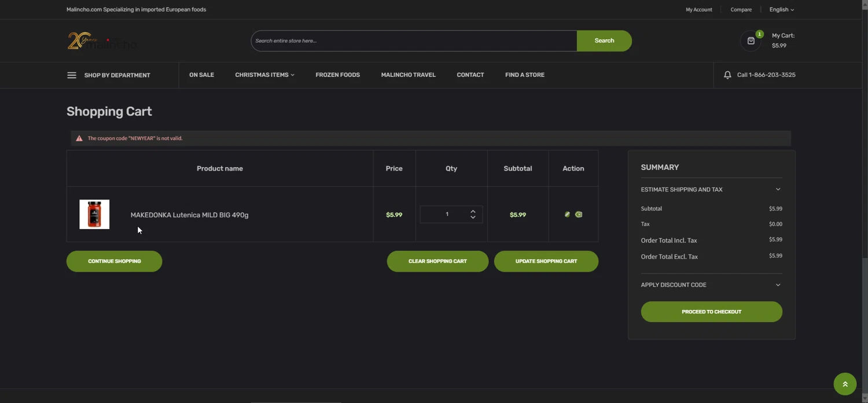868x403 pixels.
Task: Click the Malincho.com tagline text at top
Action: pos(136,9)
